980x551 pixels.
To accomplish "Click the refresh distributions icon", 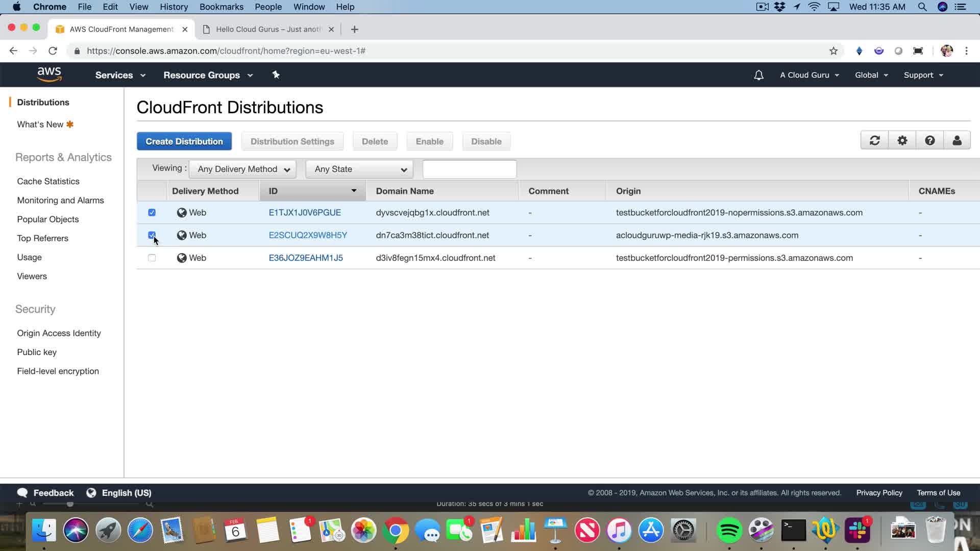I will coord(874,141).
